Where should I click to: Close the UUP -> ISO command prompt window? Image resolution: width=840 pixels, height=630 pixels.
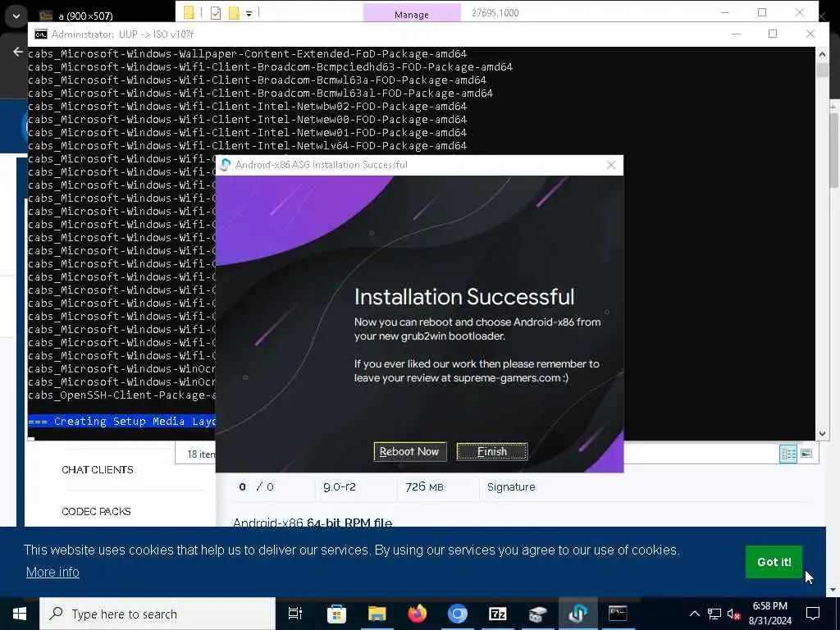pos(810,34)
